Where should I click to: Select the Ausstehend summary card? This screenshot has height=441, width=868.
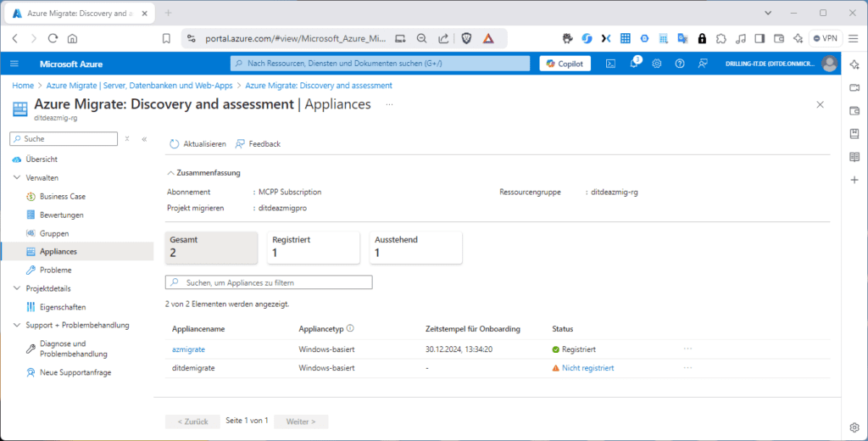(x=415, y=248)
